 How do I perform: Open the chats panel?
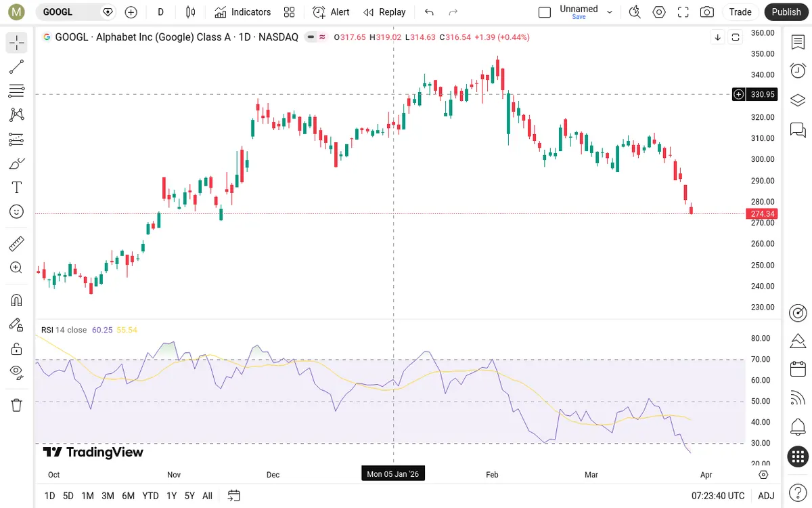(x=798, y=129)
